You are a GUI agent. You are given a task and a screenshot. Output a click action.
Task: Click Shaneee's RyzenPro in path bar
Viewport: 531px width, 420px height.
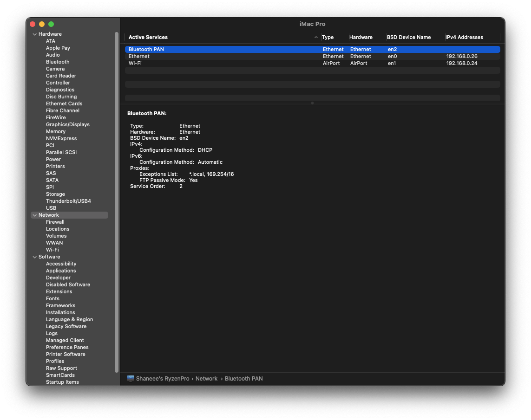tap(163, 379)
